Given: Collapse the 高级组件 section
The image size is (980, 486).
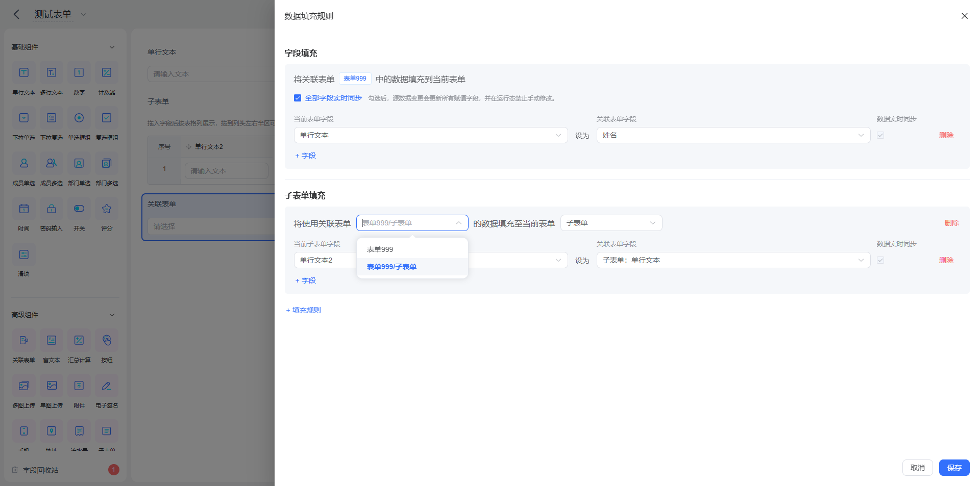Looking at the screenshot, I should (x=112, y=315).
